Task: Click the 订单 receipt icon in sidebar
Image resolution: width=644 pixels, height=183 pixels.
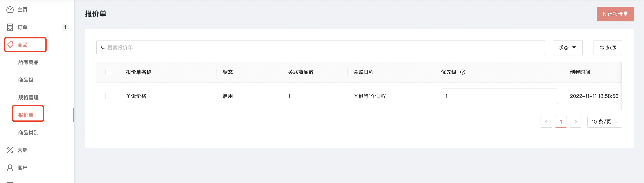Action: (x=10, y=27)
